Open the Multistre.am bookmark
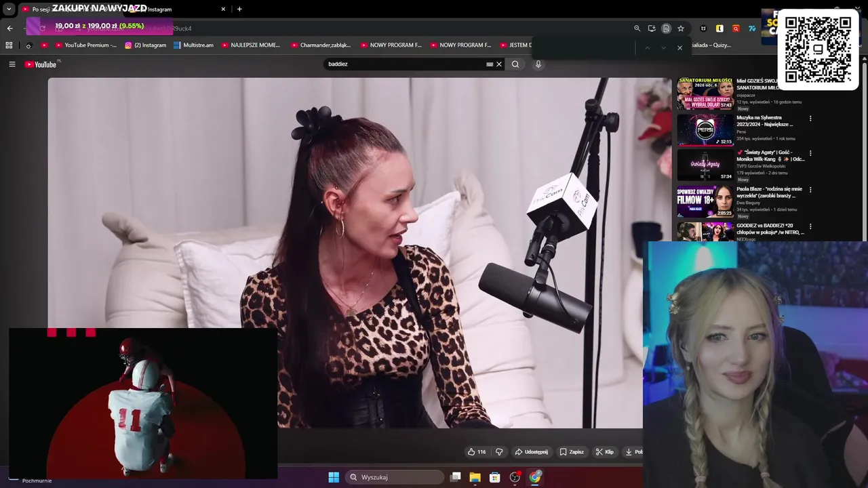 tap(193, 45)
